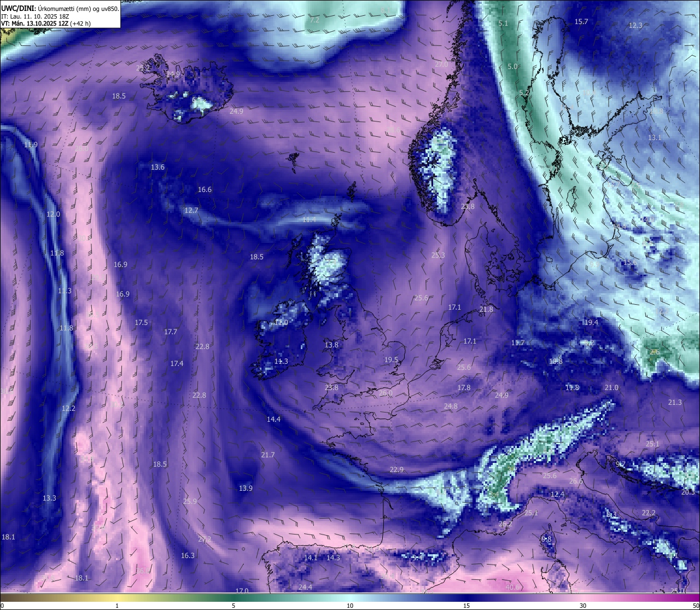
Task: Click the color scale tick label 1
Action: (117, 606)
